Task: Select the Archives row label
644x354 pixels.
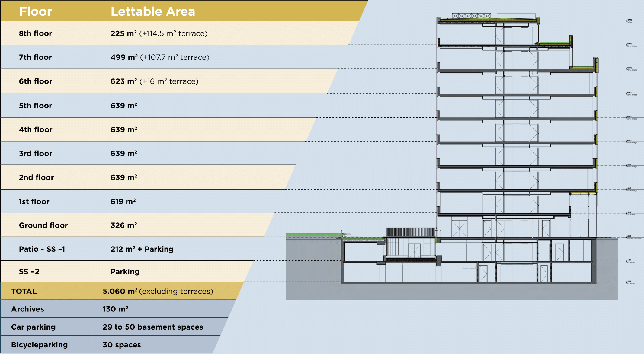Action: coord(27,309)
